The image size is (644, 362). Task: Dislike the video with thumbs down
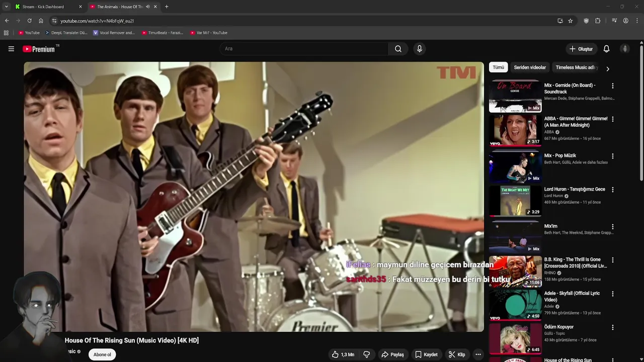tap(367, 354)
